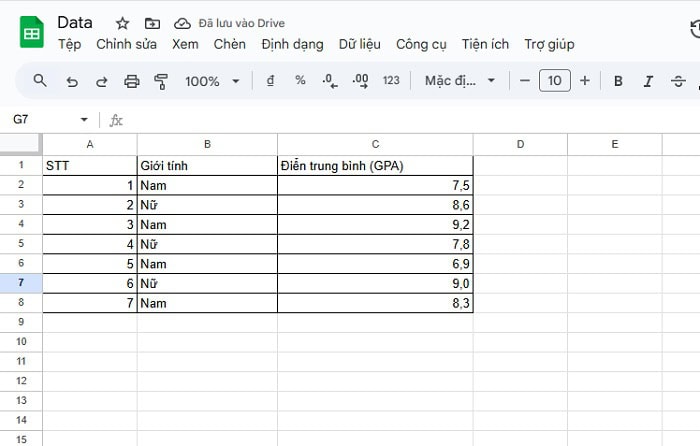Open the 100% zoom dropdown
The width and height of the screenshot is (700, 446).
click(x=212, y=81)
